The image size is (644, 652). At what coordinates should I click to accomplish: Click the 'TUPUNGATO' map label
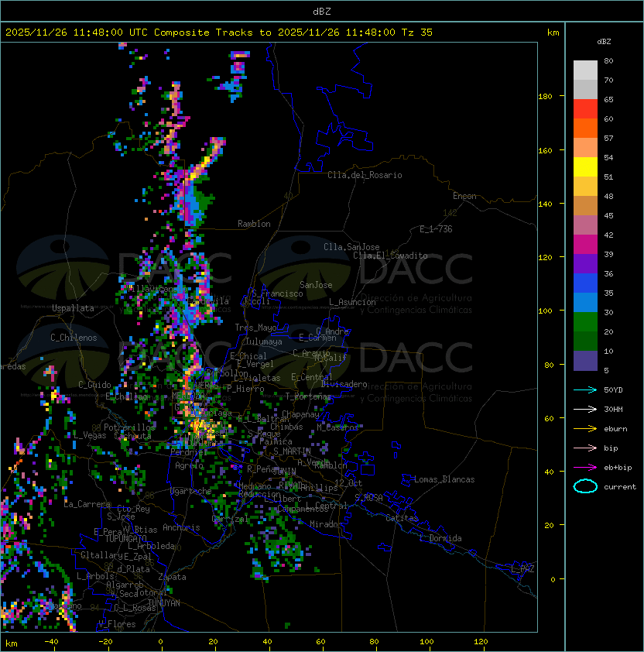(125, 538)
